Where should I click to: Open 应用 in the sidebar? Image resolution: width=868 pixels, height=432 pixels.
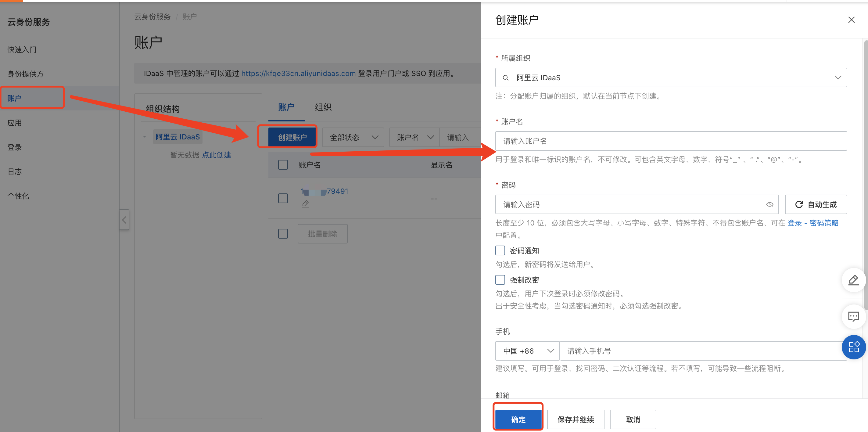click(15, 123)
